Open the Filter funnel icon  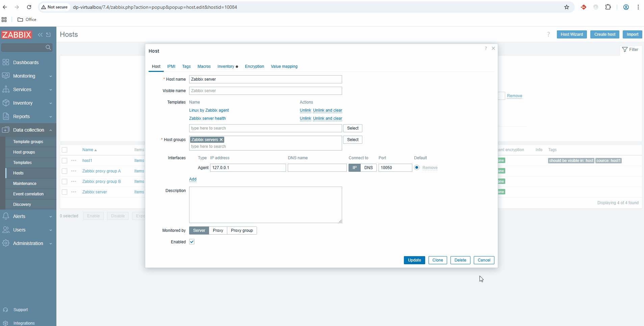pyautogui.click(x=625, y=50)
